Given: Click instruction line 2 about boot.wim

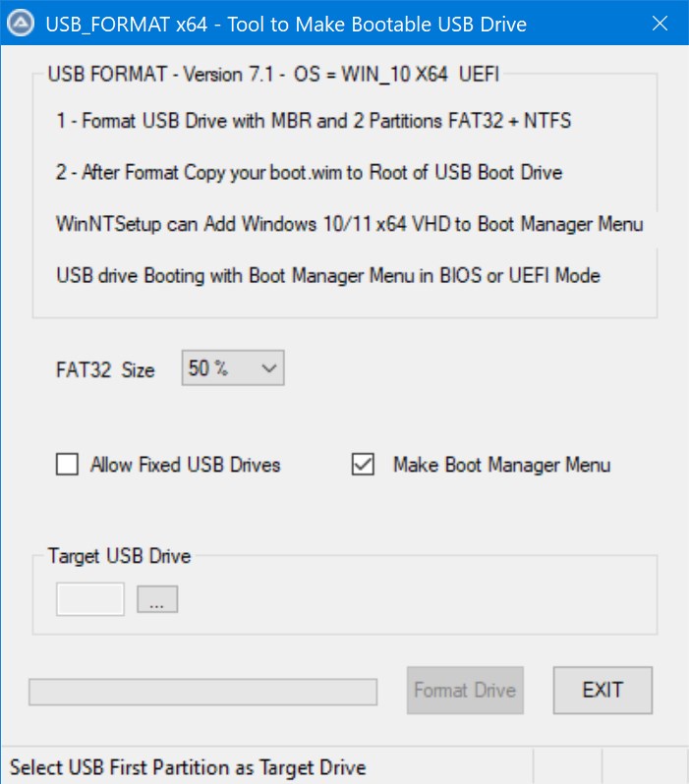Looking at the screenshot, I should (310, 173).
